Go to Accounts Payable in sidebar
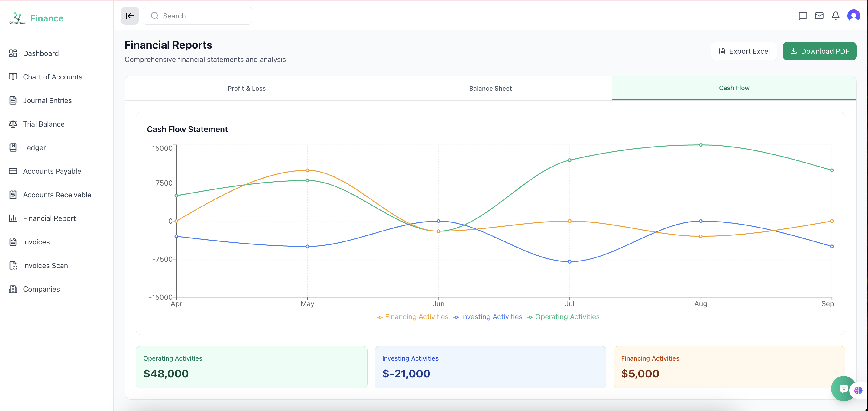This screenshot has height=411, width=868. [x=52, y=171]
